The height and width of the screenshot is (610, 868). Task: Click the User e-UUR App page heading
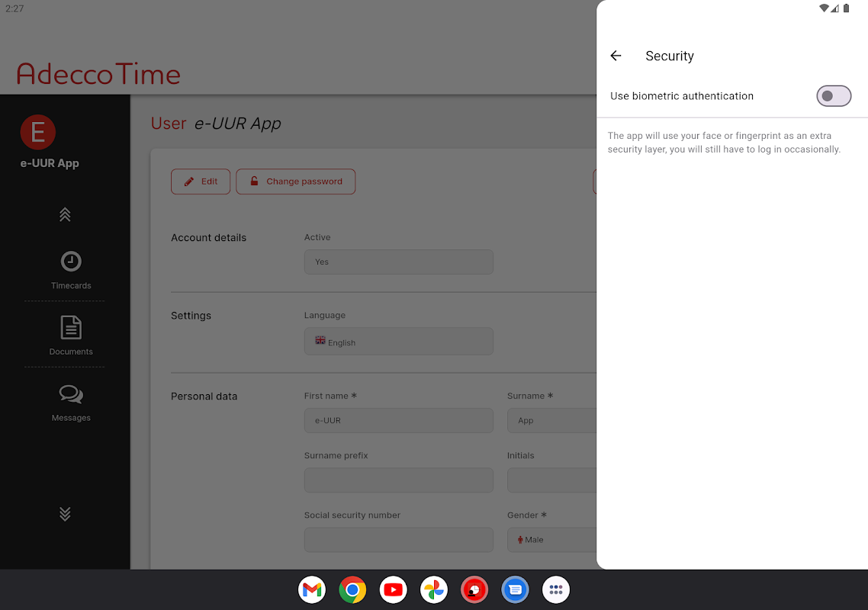point(216,123)
